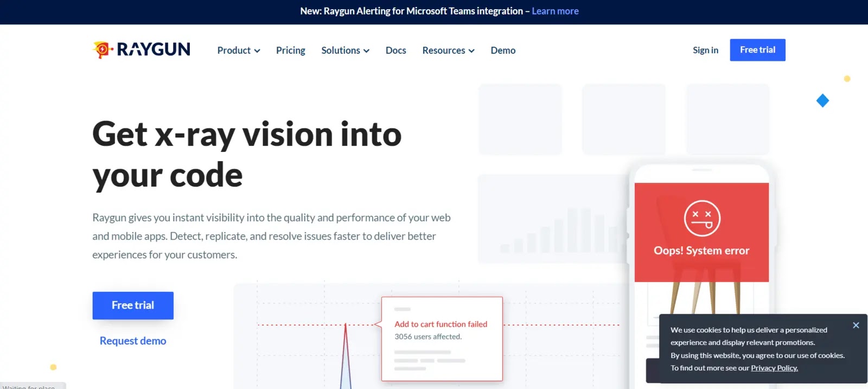Image resolution: width=868 pixels, height=389 pixels.
Task: Expand the Solutions menu
Action: [x=346, y=50]
